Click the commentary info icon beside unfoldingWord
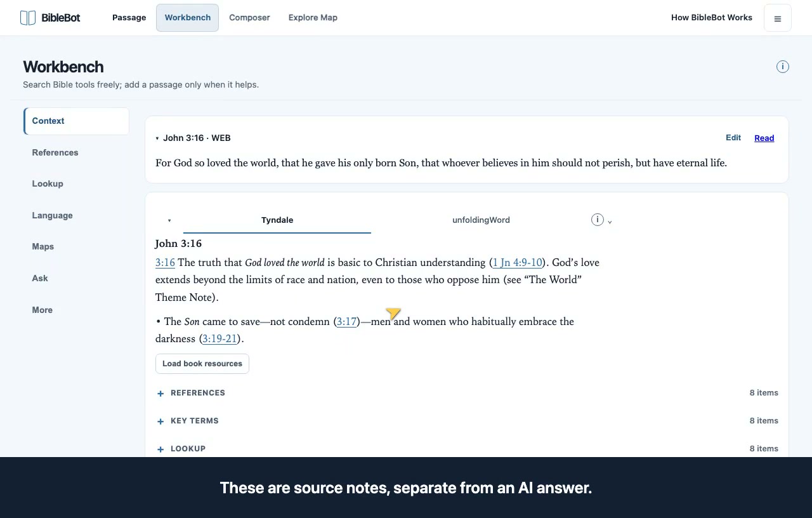812x518 pixels. pyautogui.click(x=597, y=220)
